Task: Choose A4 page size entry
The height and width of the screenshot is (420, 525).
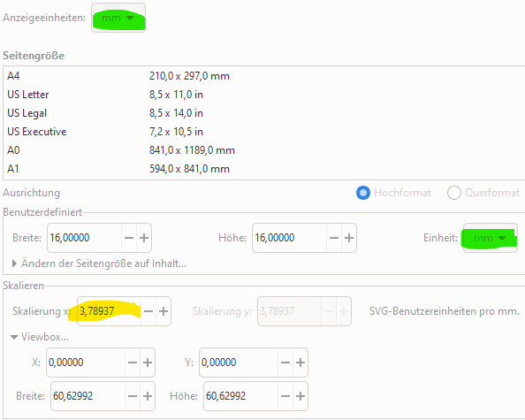Action: click(264, 76)
